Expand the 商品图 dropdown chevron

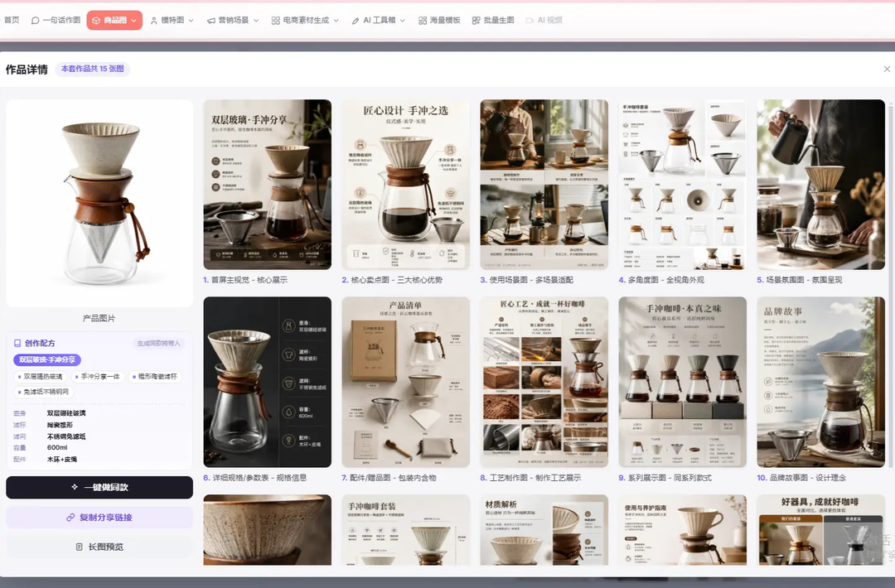tap(133, 21)
